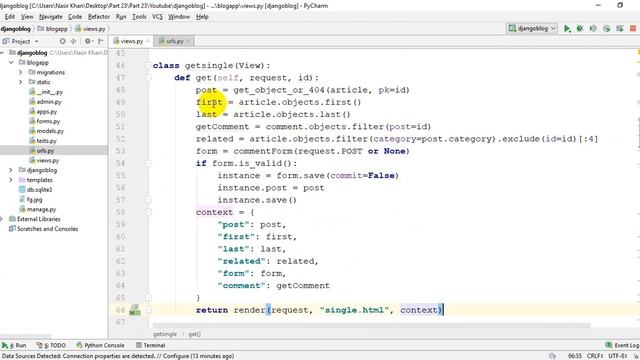The width and height of the screenshot is (640, 360).
Task: Open the Navigate menu
Action: (51, 17)
